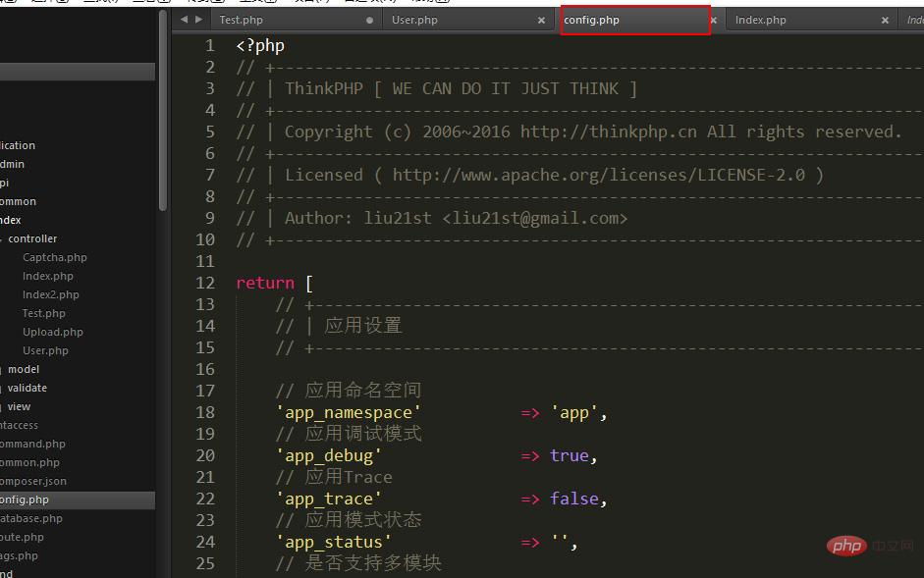The width and height of the screenshot is (924, 578).
Task: Open Upload.php in the sidebar
Action: (52, 333)
